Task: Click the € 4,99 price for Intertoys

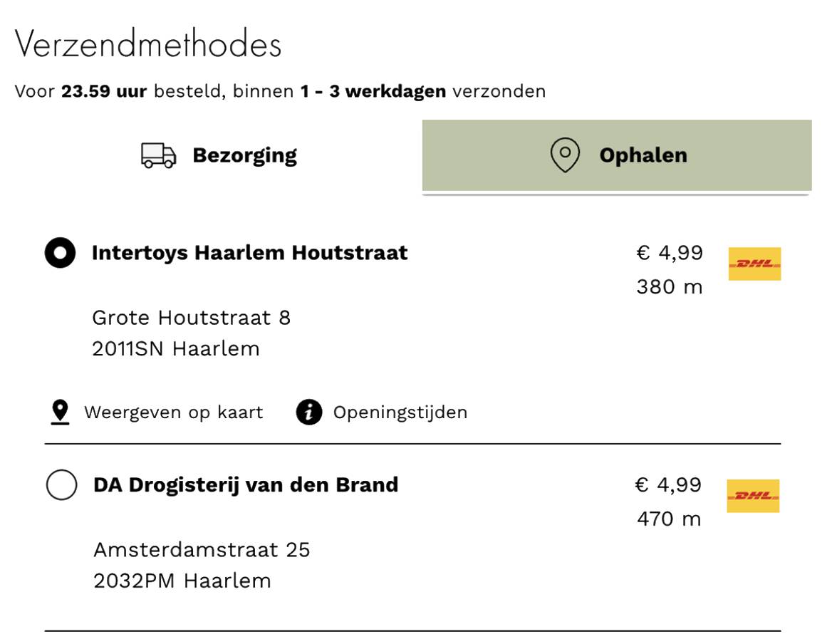Action: 669,253
